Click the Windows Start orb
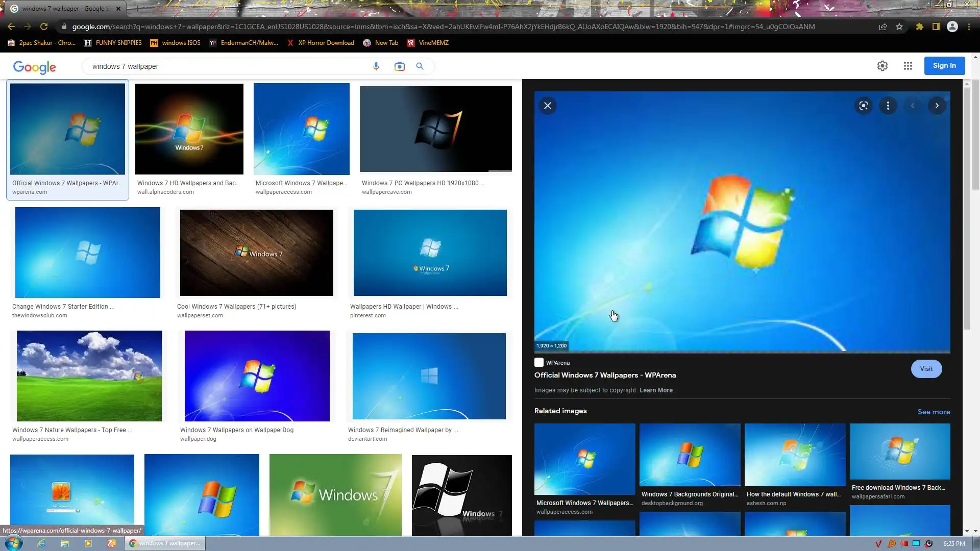This screenshot has height=551, width=980. [14, 543]
